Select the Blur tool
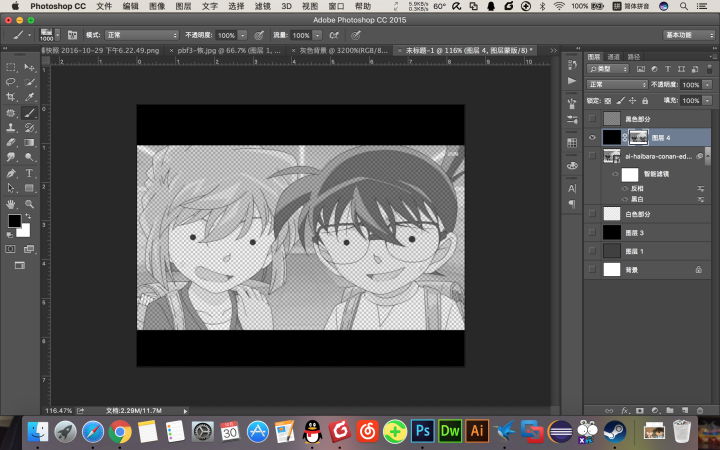The width and height of the screenshot is (720, 450). coord(11,157)
